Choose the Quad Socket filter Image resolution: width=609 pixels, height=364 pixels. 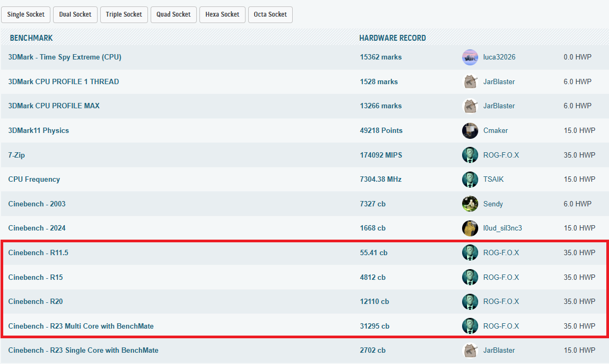(174, 14)
